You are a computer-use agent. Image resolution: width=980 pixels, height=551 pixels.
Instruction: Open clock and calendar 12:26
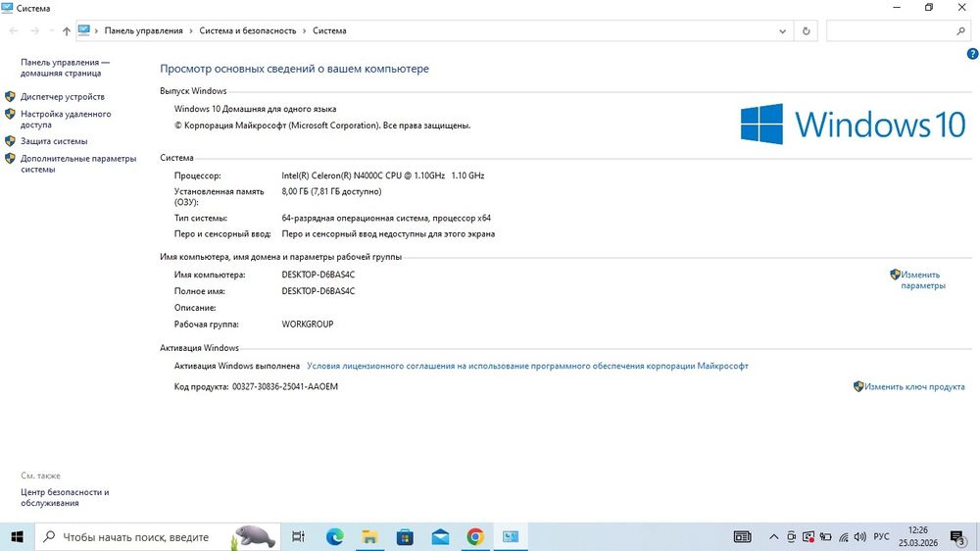pyautogui.click(x=918, y=536)
